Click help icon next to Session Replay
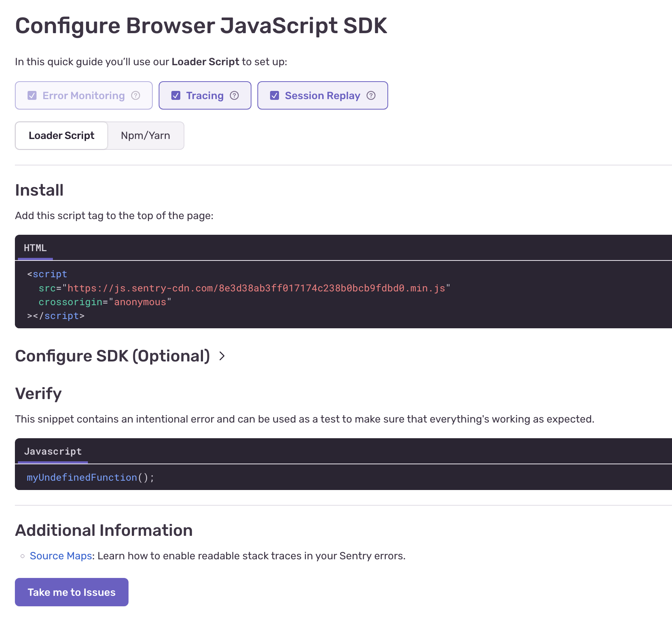Screen dimensions: 672x629 (x=371, y=96)
